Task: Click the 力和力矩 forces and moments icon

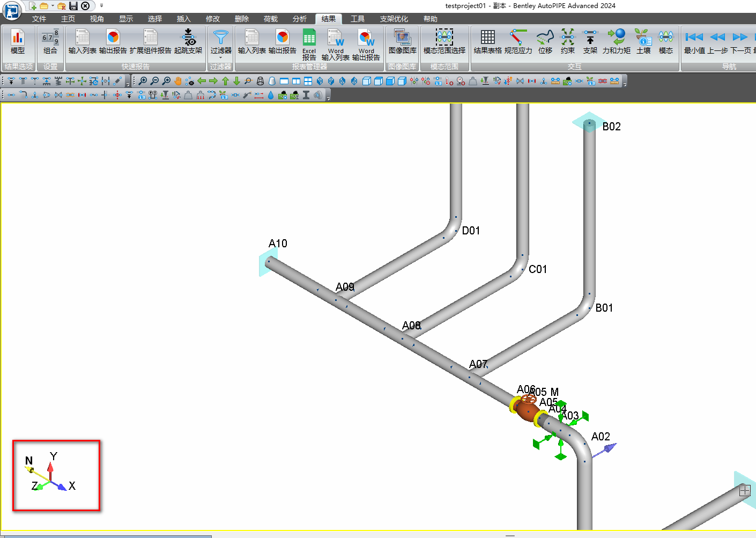Action: 616,42
